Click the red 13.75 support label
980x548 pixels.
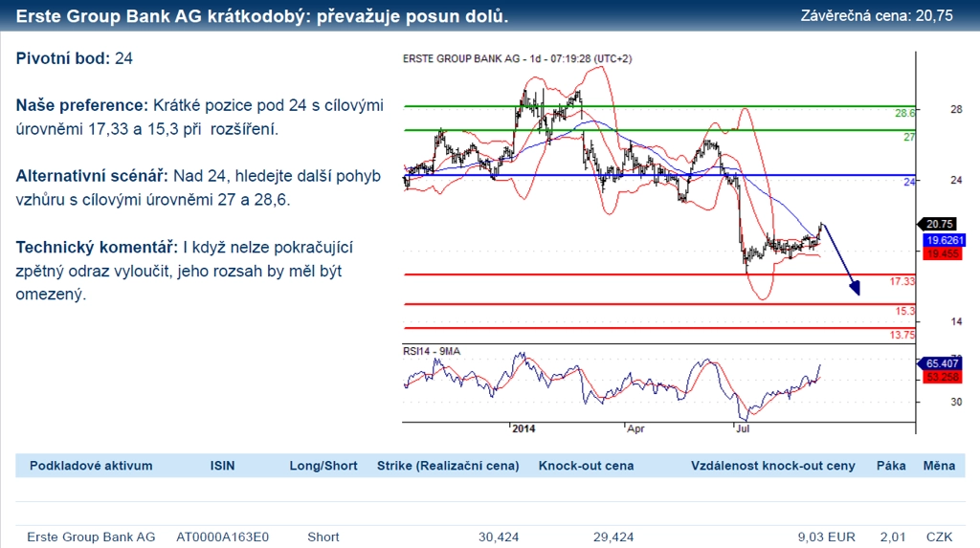[902, 335]
